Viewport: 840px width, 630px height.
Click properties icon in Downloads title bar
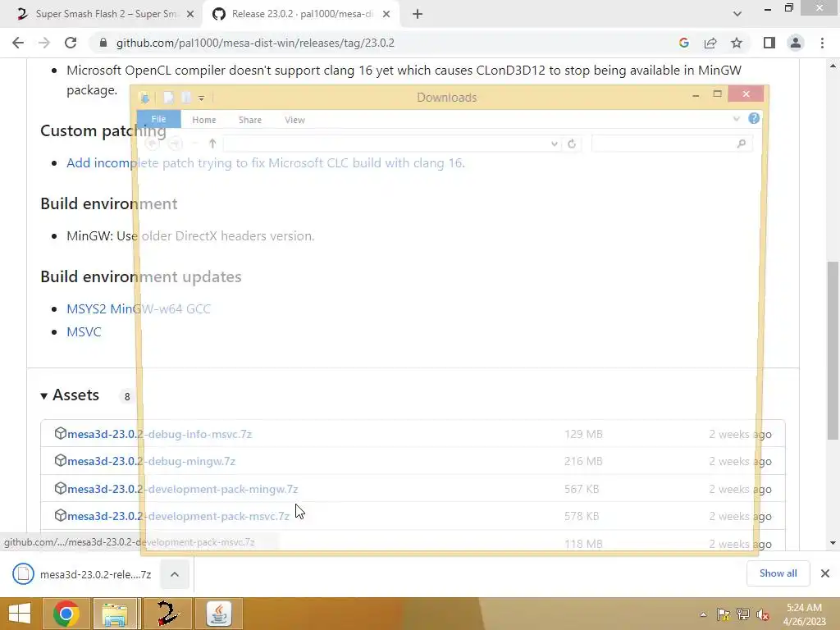[x=168, y=98]
